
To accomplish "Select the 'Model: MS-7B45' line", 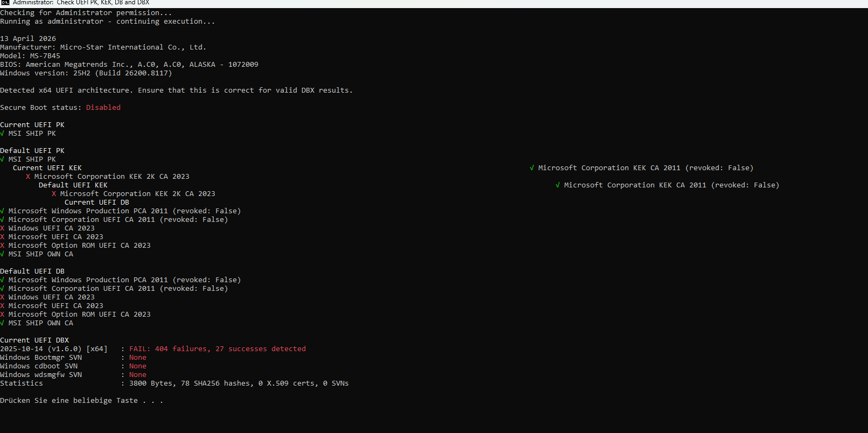I will [30, 56].
